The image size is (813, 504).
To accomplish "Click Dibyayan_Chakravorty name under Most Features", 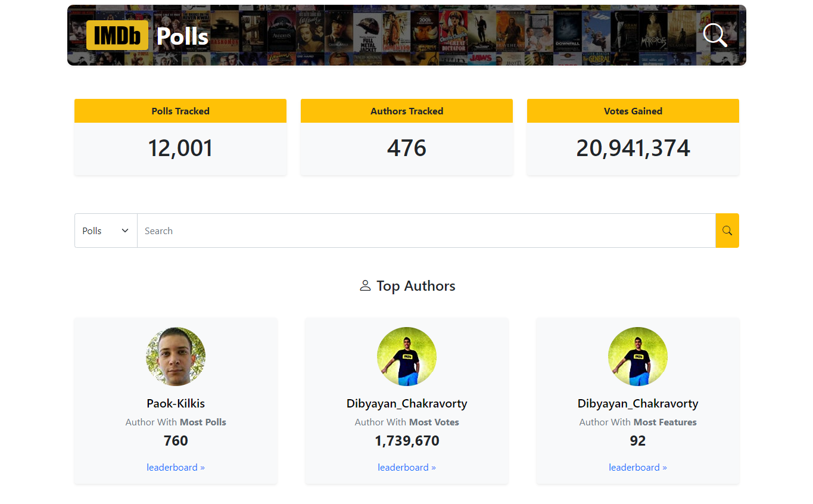I will (638, 403).
